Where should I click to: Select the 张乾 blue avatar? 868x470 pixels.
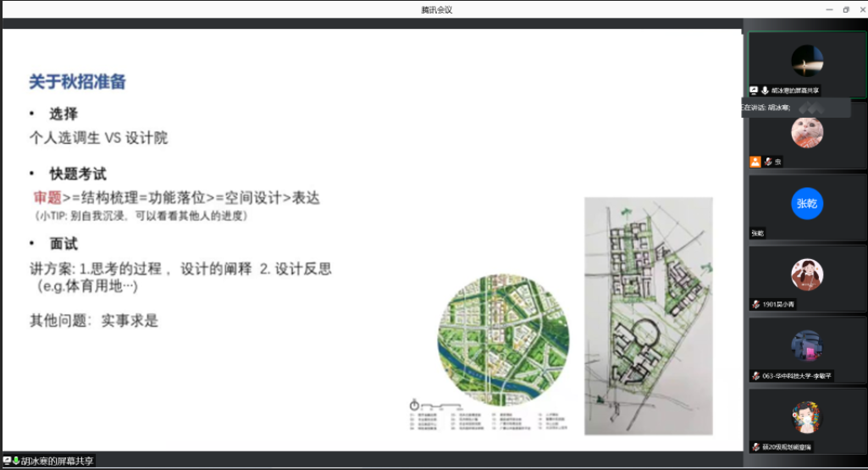pos(807,203)
